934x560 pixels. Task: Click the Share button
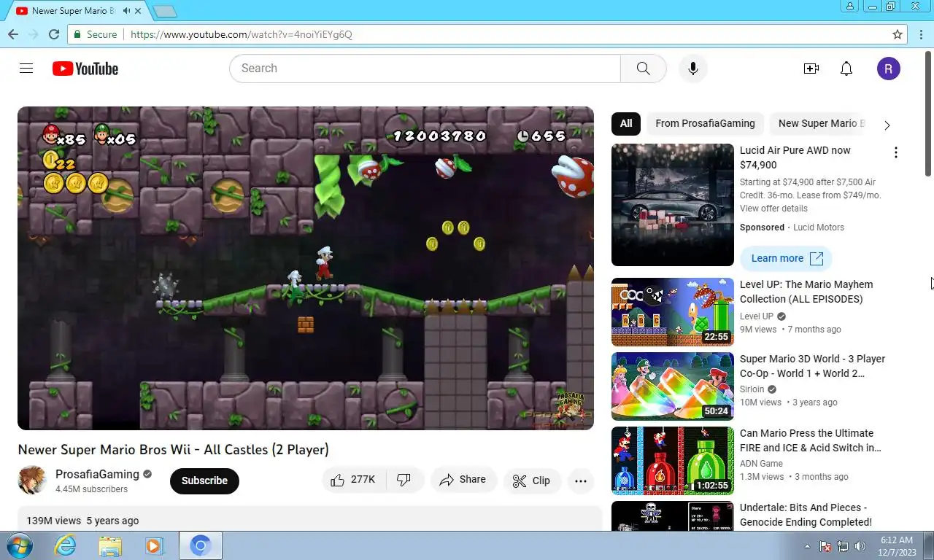pyautogui.click(x=463, y=480)
